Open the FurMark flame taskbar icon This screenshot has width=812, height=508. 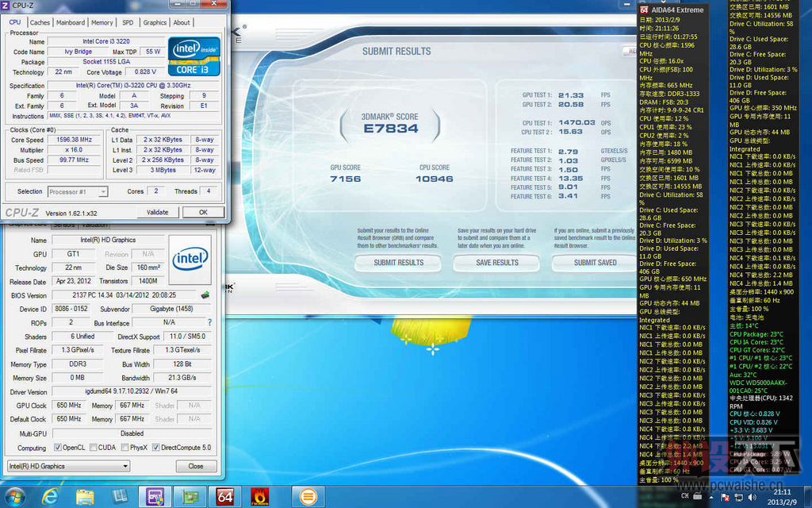point(259,497)
